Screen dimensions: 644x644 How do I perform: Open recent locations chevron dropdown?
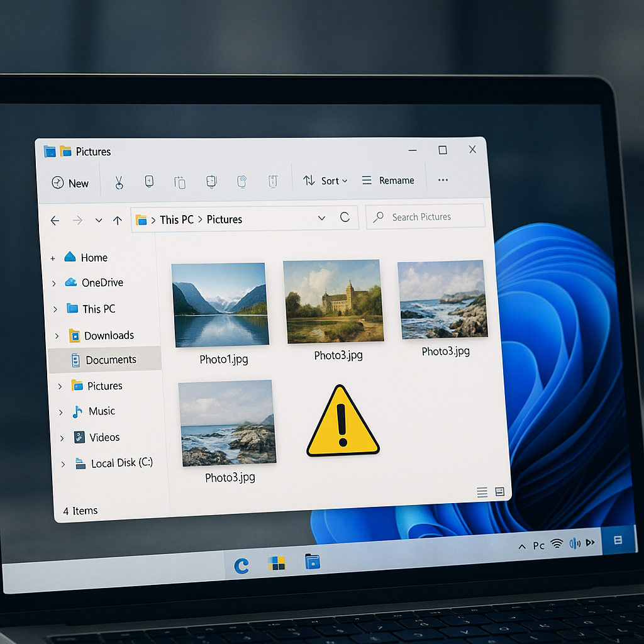click(99, 221)
